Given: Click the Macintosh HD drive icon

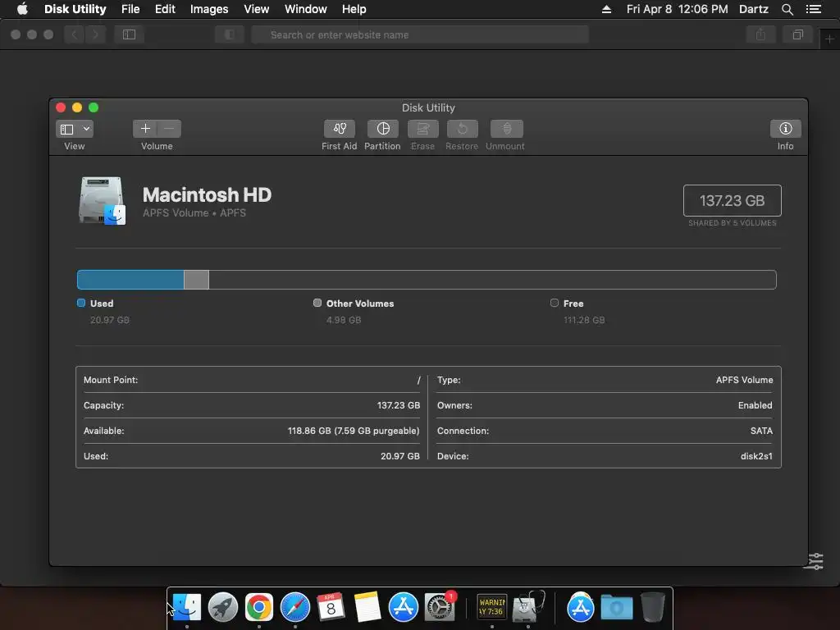Looking at the screenshot, I should (x=103, y=201).
